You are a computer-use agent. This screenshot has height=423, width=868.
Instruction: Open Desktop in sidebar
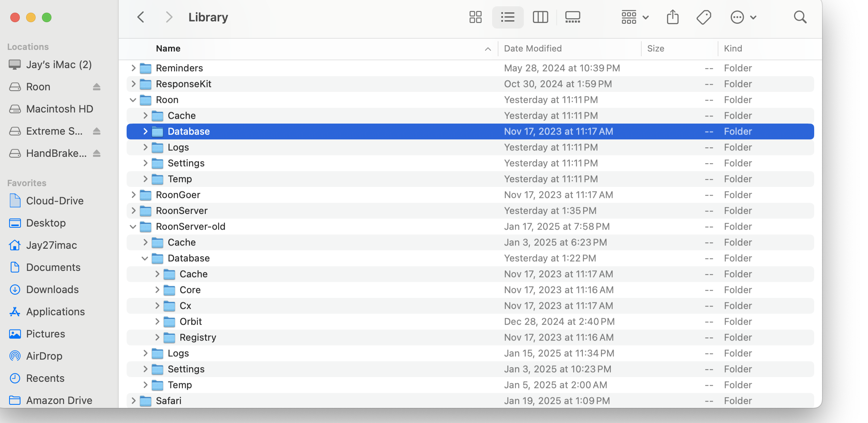[x=38, y=223]
